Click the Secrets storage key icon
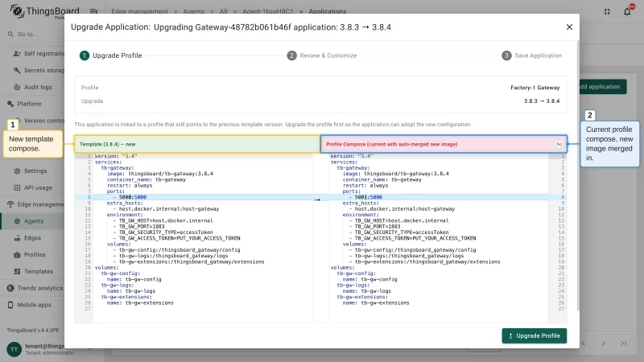Viewport: 644px width, 362px height. coord(17,70)
